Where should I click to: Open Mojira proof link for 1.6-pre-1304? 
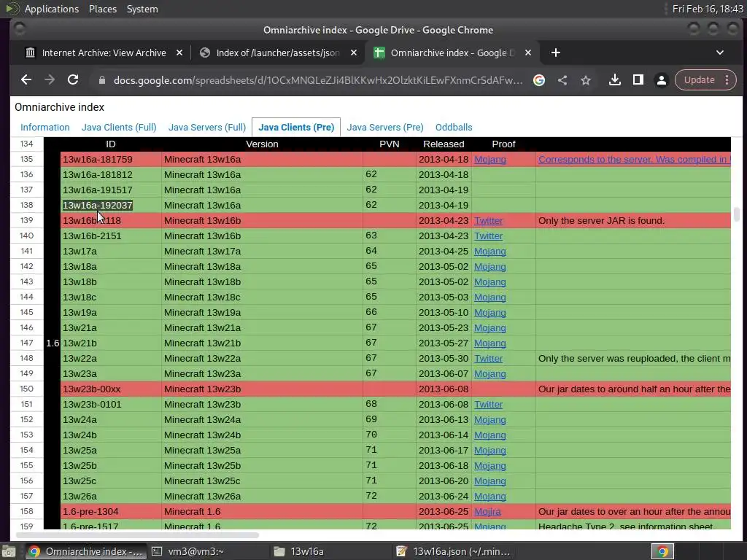coord(487,511)
